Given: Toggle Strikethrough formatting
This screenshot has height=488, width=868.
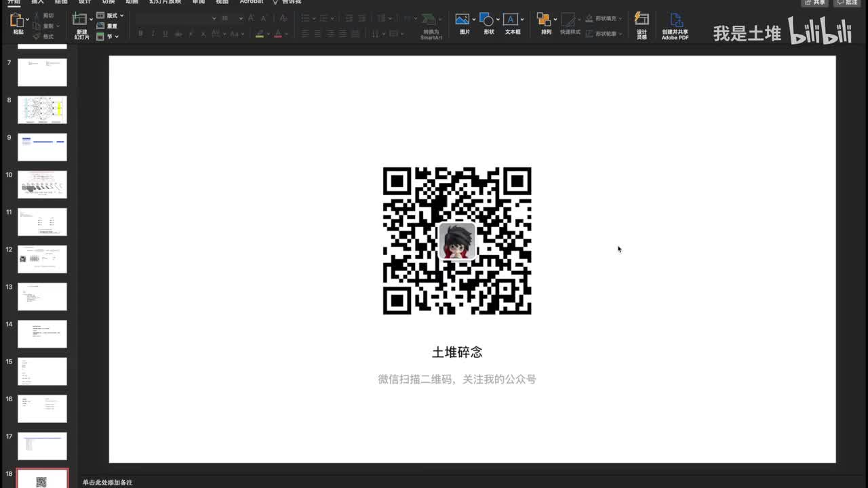Looking at the screenshot, I should tap(178, 33).
